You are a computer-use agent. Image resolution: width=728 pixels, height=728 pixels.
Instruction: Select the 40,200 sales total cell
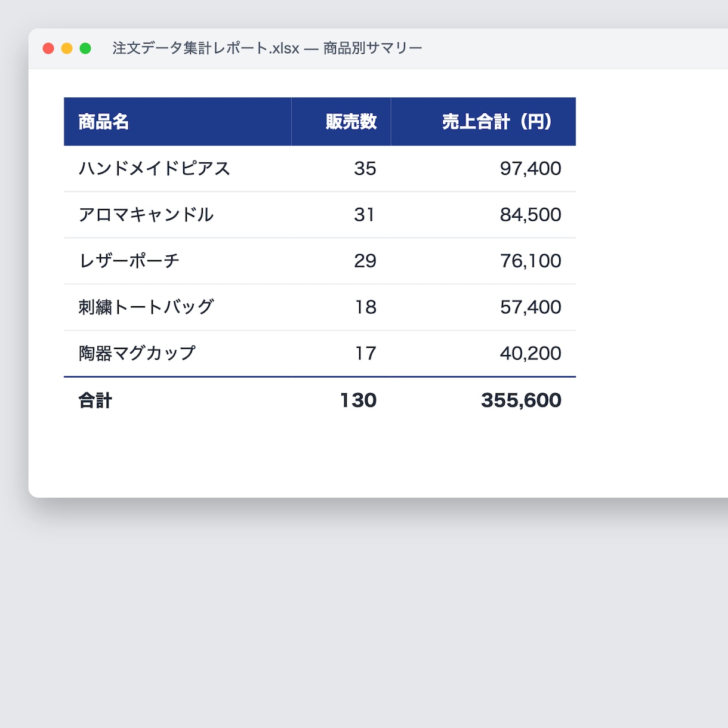coord(483,353)
